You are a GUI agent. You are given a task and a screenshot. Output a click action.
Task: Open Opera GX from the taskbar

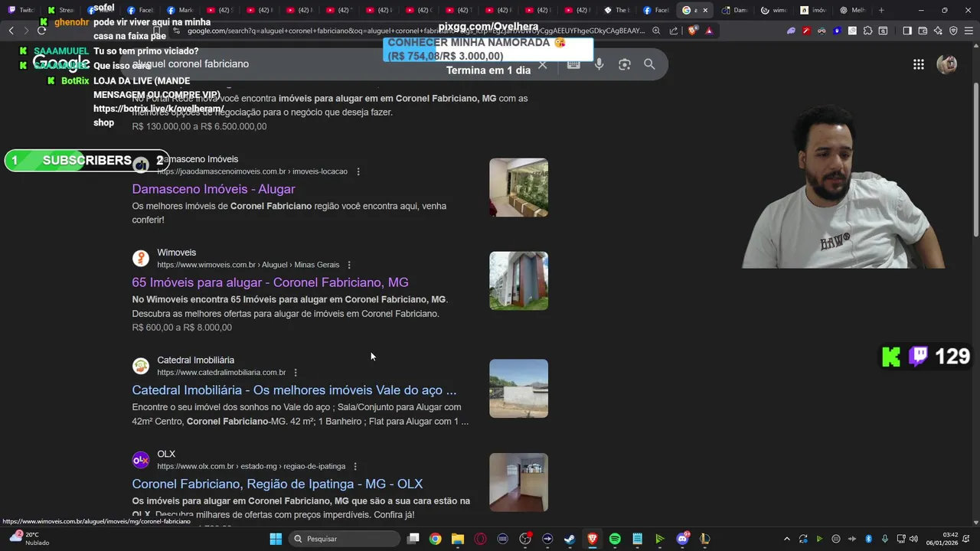[480, 539]
